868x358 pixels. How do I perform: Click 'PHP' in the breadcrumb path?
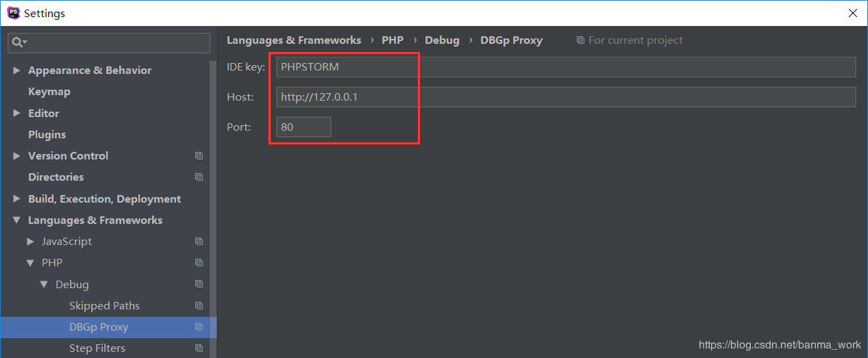point(393,40)
